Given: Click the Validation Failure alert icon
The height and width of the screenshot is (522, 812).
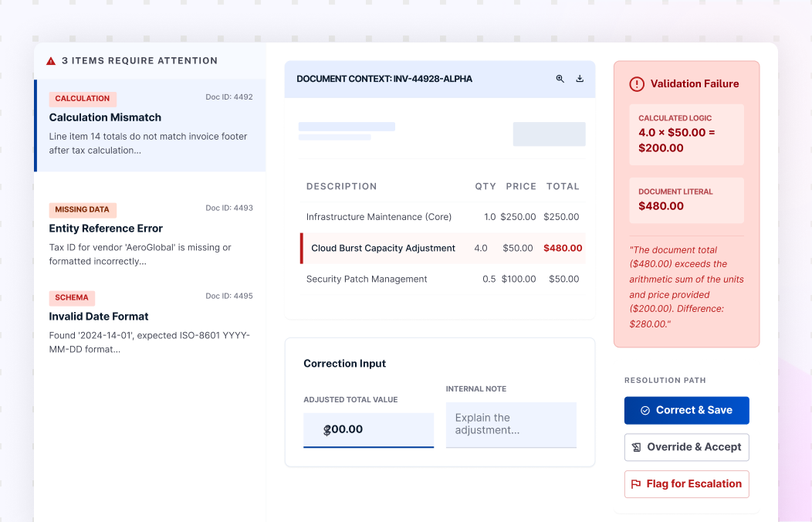Looking at the screenshot, I should [x=637, y=84].
